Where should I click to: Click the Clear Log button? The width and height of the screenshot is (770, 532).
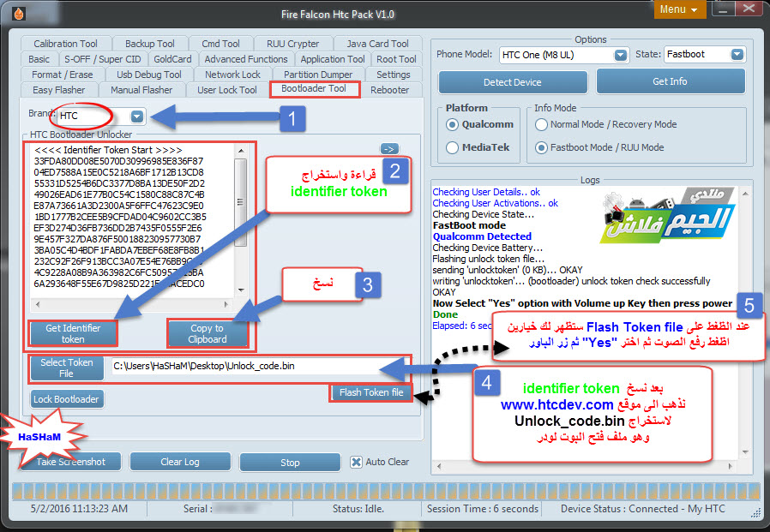tap(180, 462)
